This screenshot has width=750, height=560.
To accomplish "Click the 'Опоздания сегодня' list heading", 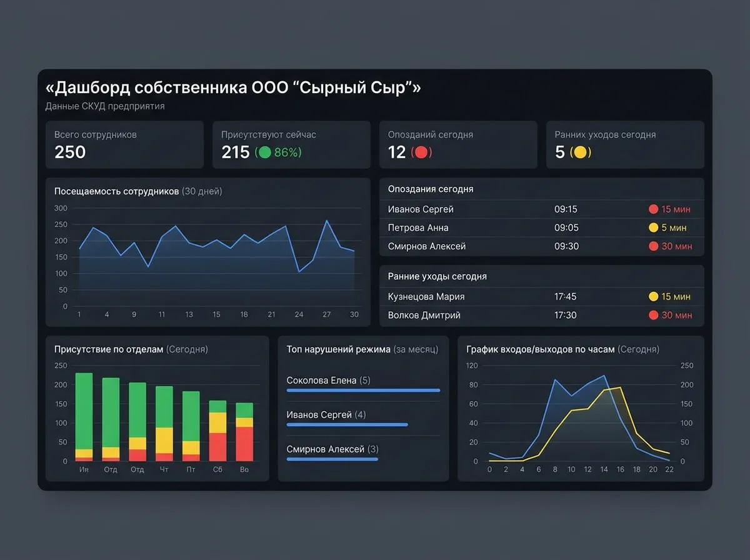I will pyautogui.click(x=431, y=189).
